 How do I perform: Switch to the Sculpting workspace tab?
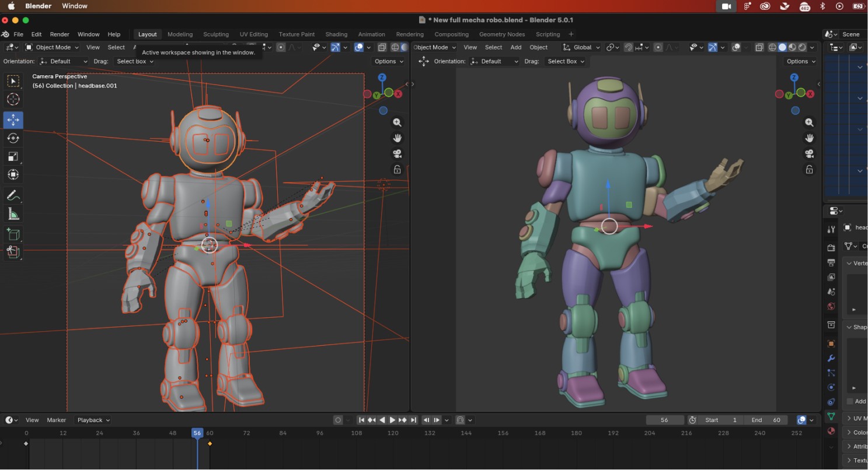click(215, 34)
